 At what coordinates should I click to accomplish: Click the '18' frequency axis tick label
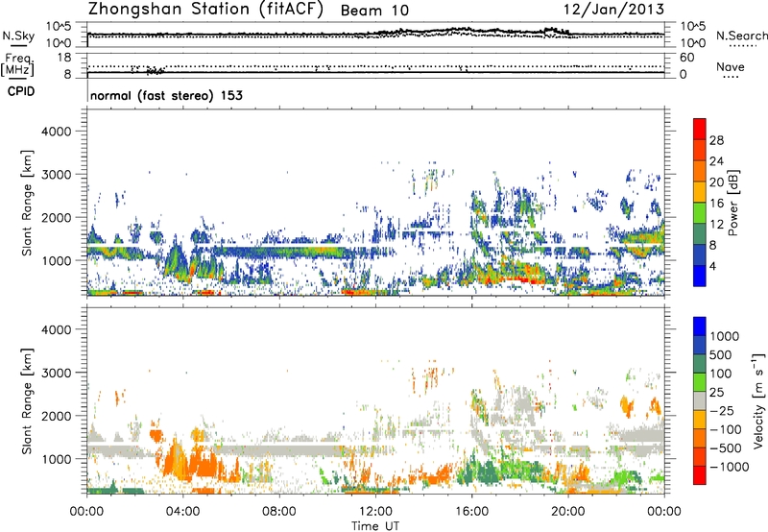tap(64, 58)
